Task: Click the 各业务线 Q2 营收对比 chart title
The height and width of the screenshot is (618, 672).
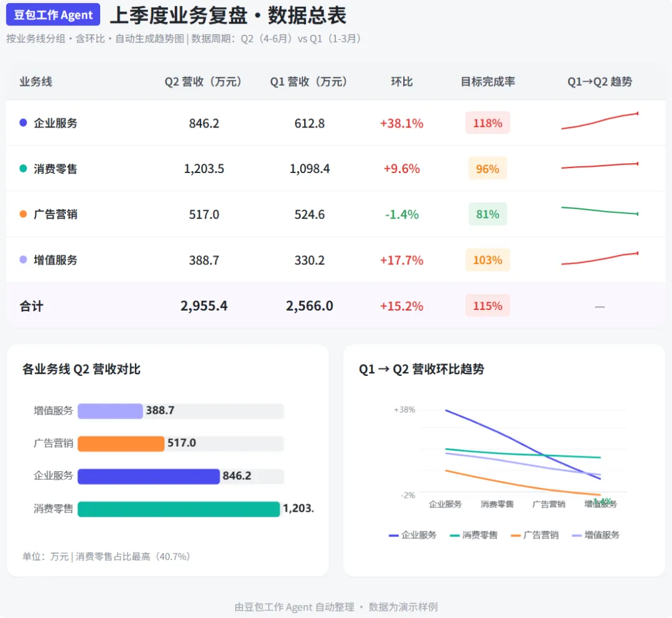Action: 82,369
